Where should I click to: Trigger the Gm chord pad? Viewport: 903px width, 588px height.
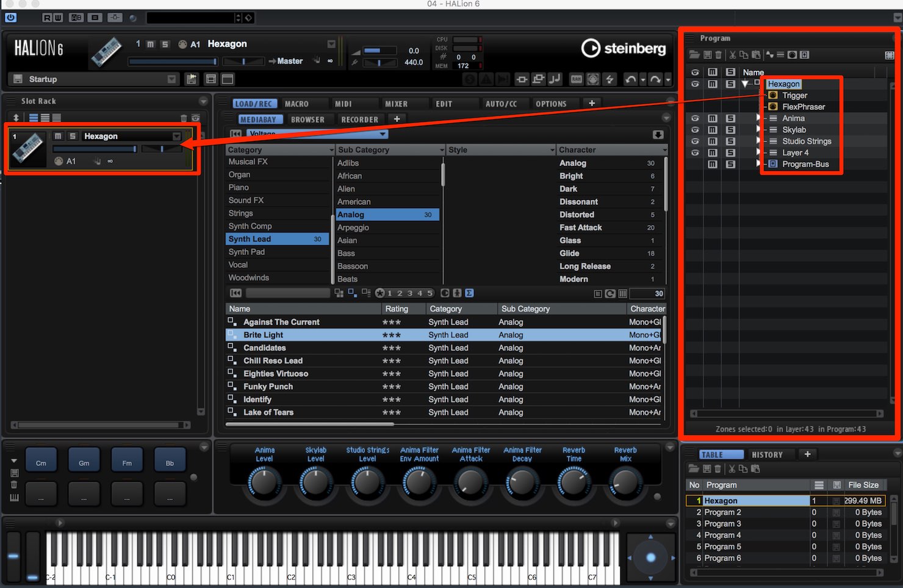tap(84, 462)
